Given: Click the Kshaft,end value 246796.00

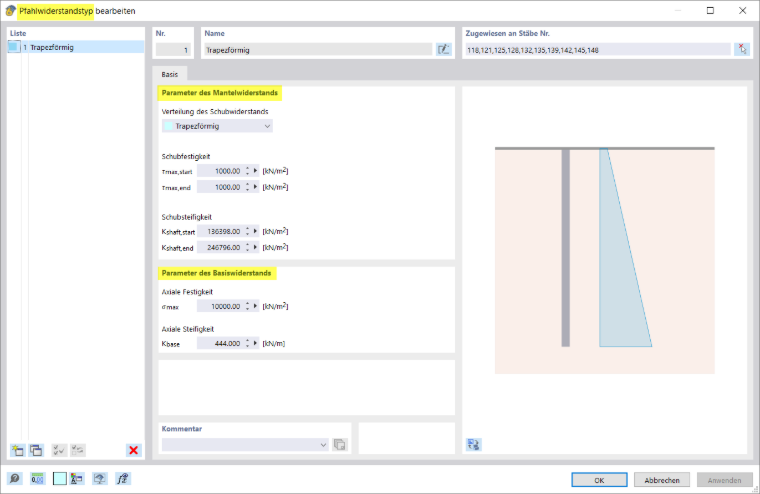Looking at the screenshot, I should 220,247.
